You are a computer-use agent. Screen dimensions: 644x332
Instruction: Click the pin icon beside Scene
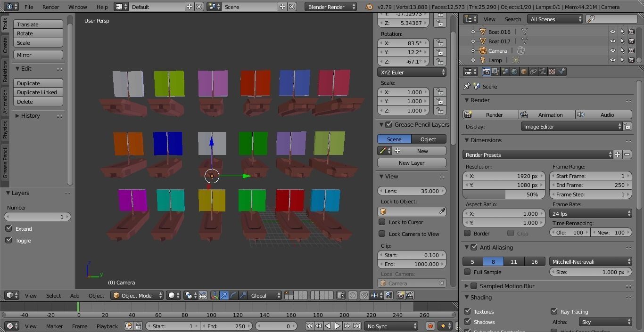467,86
